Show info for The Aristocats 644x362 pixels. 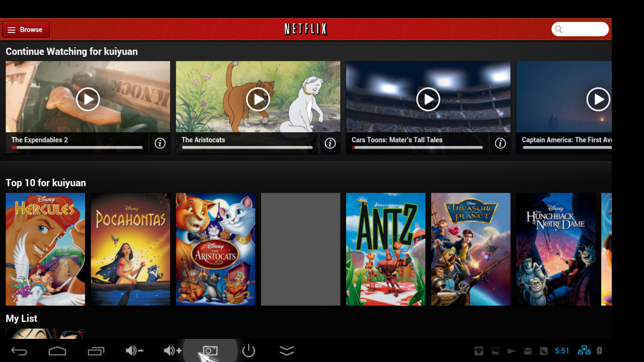(x=330, y=143)
